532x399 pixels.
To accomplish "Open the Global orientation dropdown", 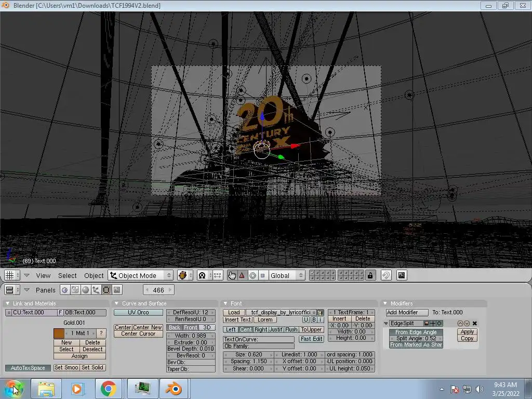I will point(286,275).
